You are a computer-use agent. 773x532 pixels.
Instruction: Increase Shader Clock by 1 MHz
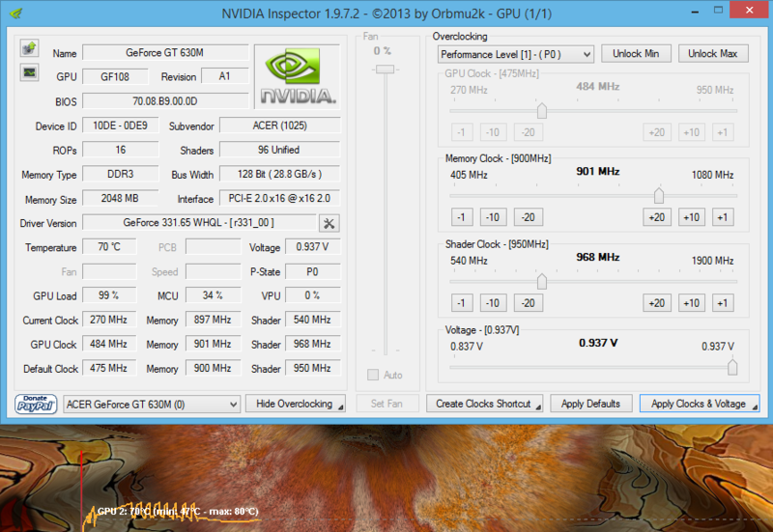point(723,303)
